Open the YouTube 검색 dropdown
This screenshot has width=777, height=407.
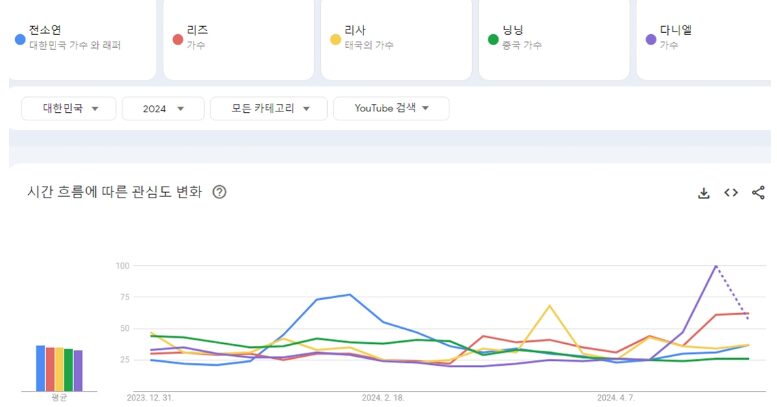click(x=391, y=108)
